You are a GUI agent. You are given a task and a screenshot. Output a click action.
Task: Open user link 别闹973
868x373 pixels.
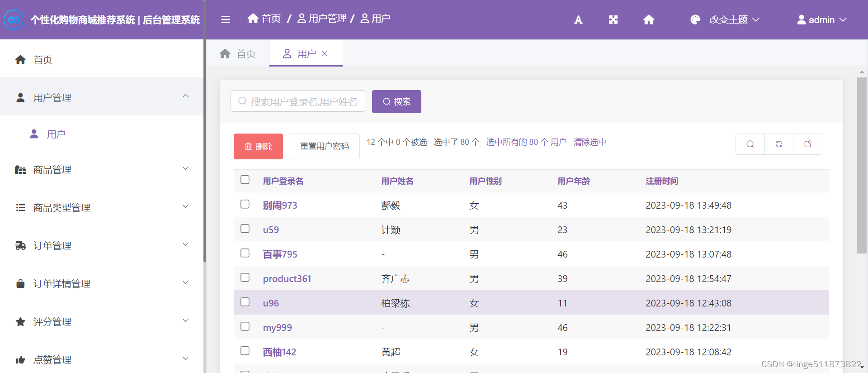pos(280,205)
